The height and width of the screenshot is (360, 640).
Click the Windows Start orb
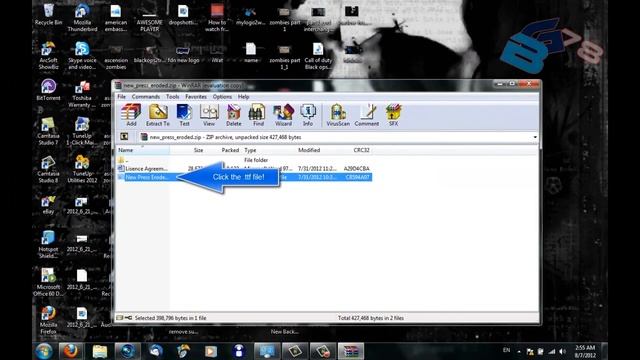pos(44,351)
